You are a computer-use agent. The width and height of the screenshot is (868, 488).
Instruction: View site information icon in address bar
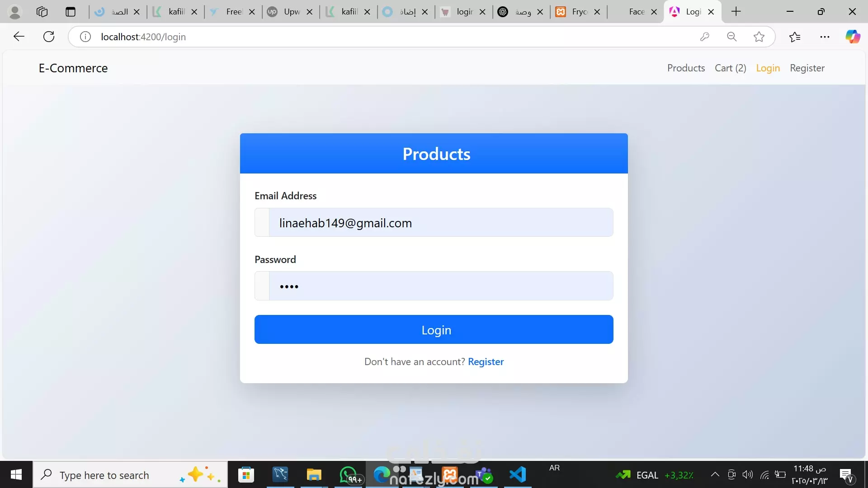click(85, 37)
